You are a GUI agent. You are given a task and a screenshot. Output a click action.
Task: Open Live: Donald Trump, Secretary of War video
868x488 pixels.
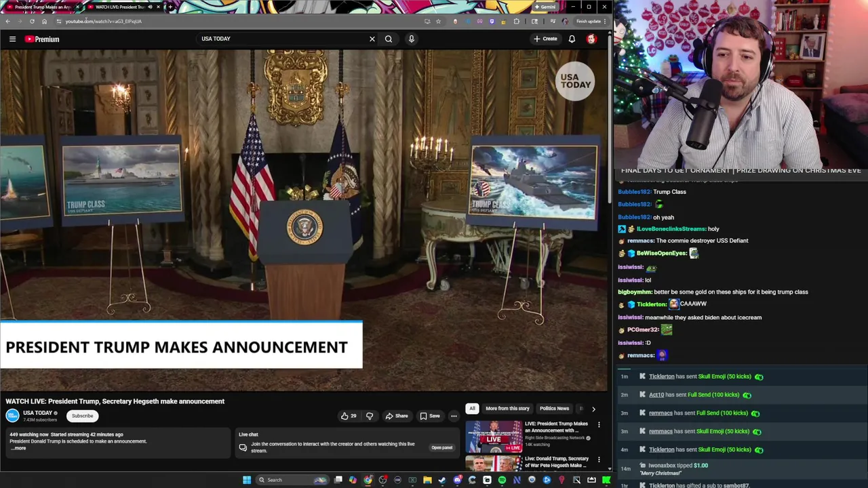pyautogui.click(x=556, y=462)
